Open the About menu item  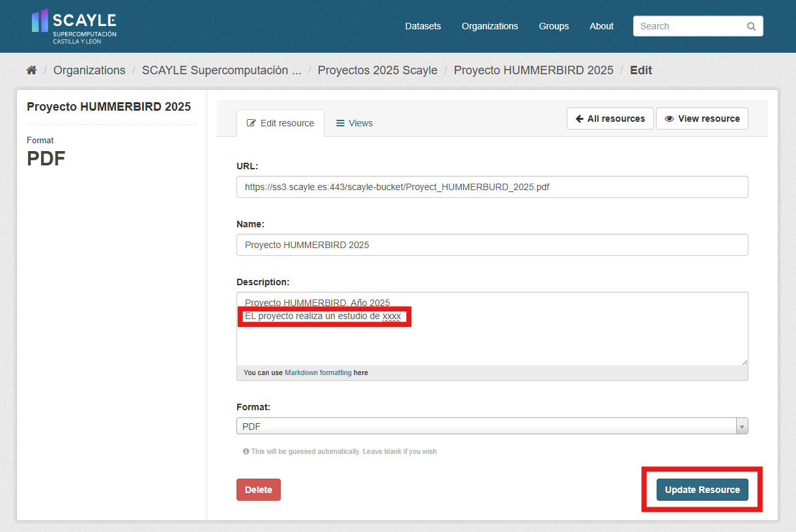tap(601, 26)
